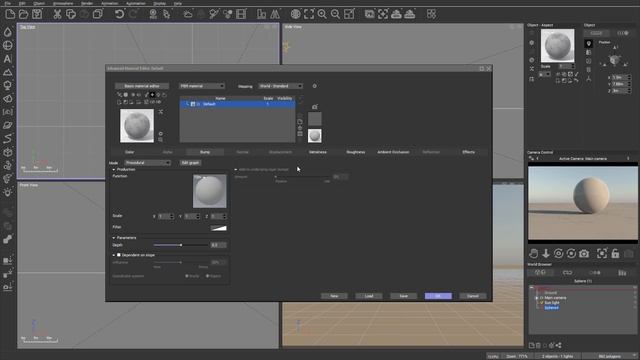Click the Function sphere preview thumbnail
The height and width of the screenshot is (360, 640).
209,191
